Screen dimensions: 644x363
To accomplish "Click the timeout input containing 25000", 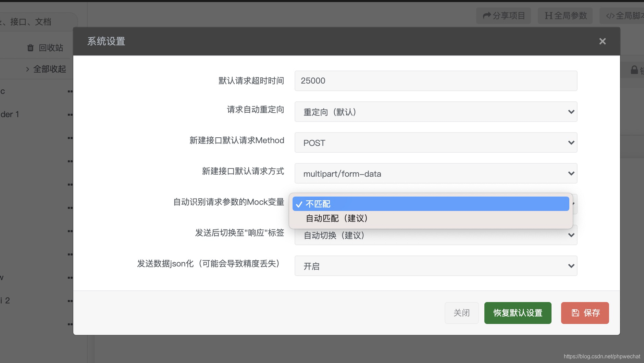I will point(435,81).
